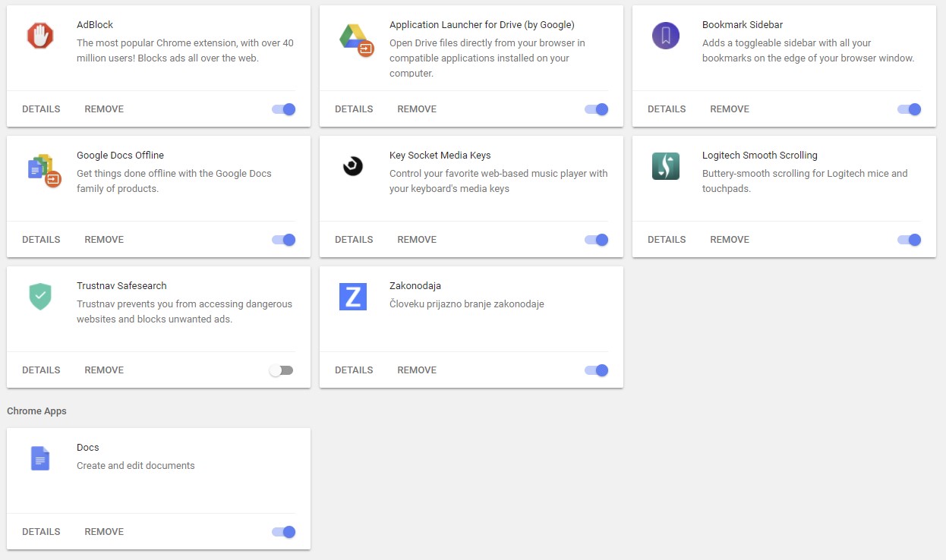The image size is (946, 560).
Task: Disable the AdBlock extension toggle
Action: pyautogui.click(x=284, y=109)
